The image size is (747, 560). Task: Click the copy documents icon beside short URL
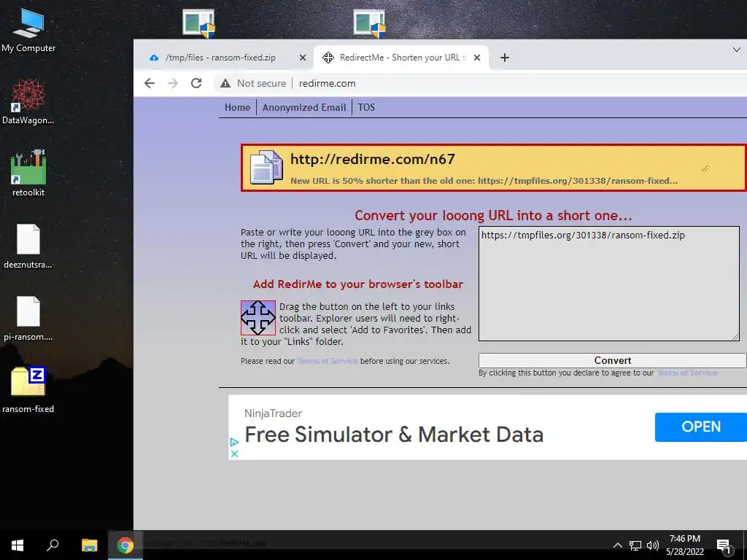coord(266,167)
